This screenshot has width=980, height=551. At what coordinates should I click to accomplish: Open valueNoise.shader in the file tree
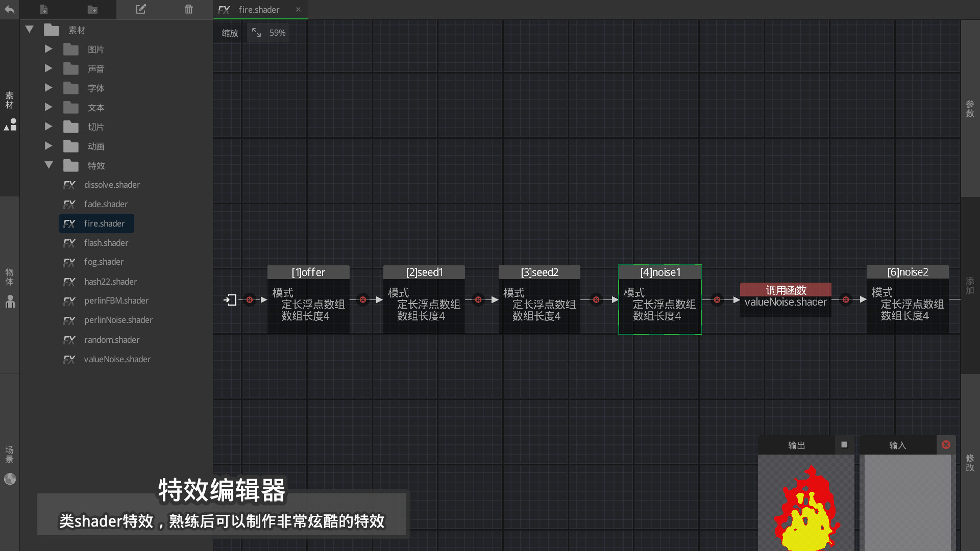[x=117, y=359]
